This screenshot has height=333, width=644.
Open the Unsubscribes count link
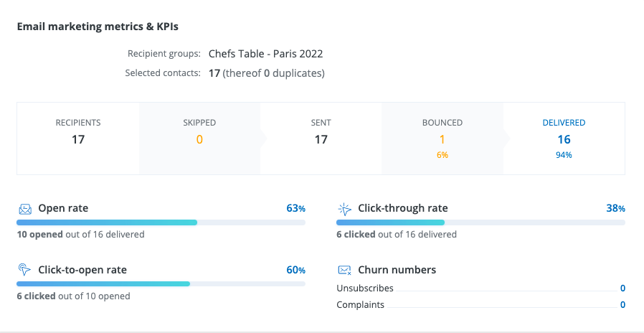coord(622,289)
